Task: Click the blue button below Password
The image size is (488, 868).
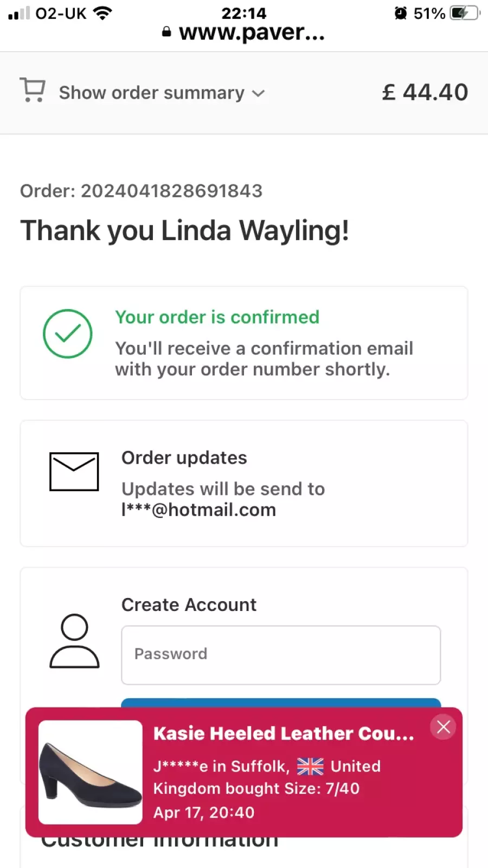Action: point(281,703)
